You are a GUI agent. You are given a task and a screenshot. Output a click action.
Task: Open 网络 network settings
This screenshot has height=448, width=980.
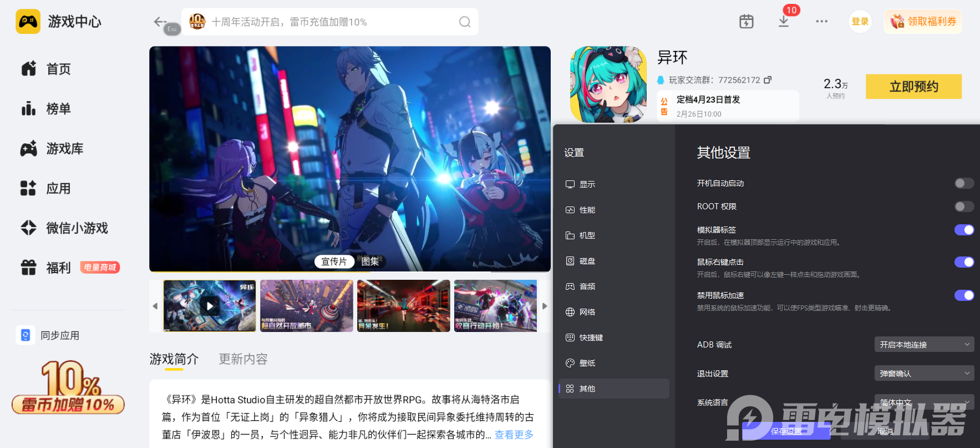(614, 312)
